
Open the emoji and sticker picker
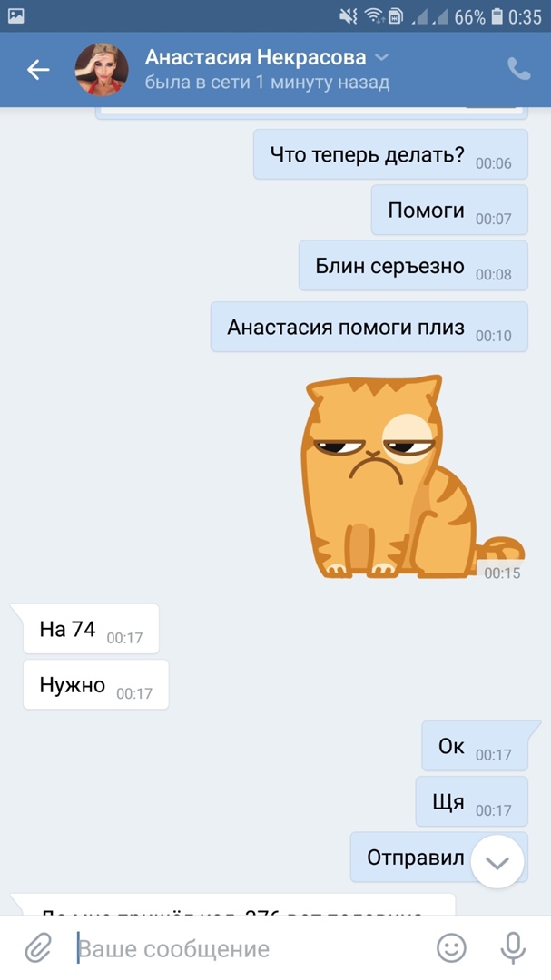tap(451, 947)
